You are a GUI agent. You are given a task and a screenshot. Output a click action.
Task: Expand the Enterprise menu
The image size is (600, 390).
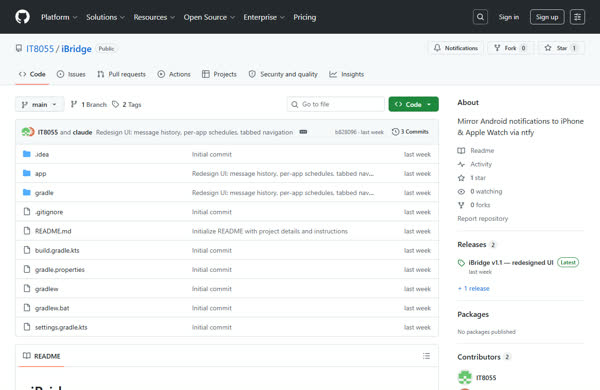pyautogui.click(x=264, y=17)
